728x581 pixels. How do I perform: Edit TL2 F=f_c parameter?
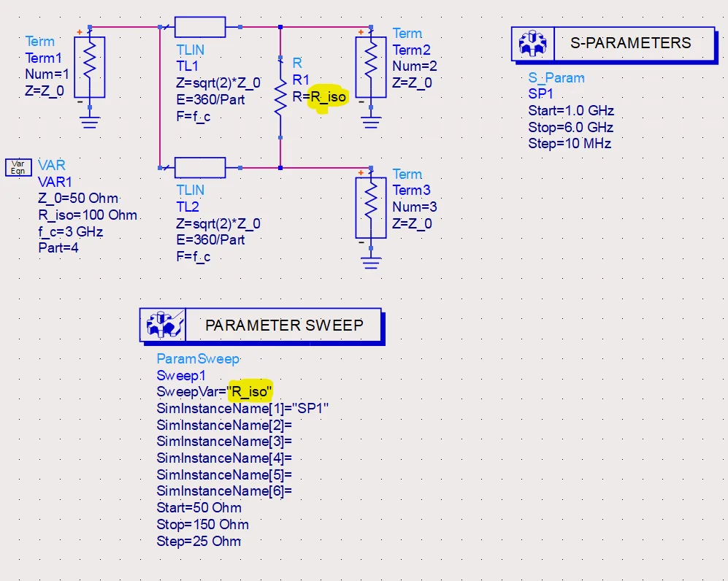[x=194, y=256]
